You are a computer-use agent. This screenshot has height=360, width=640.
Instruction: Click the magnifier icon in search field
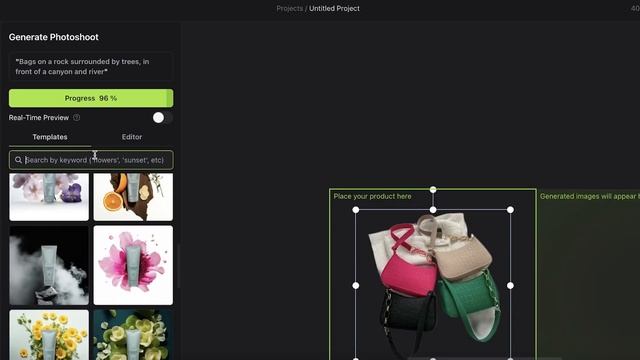tap(18, 160)
